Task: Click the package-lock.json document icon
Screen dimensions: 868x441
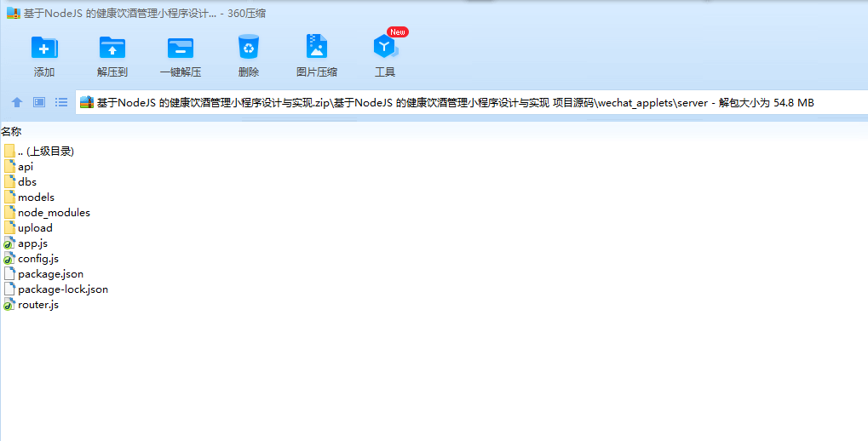Action: (9, 289)
